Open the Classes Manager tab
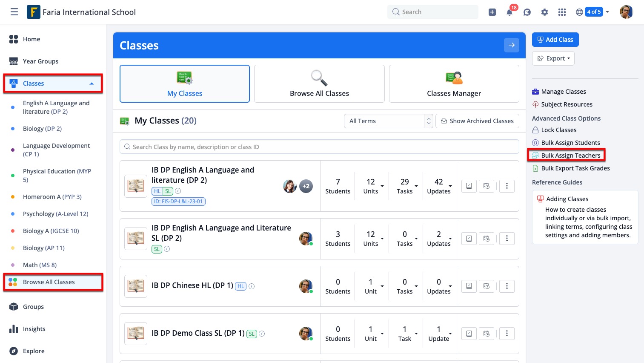The height and width of the screenshot is (363, 644). [454, 84]
